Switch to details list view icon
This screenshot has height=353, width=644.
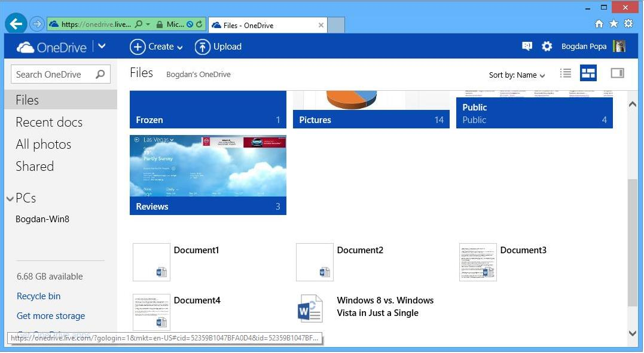[566, 73]
